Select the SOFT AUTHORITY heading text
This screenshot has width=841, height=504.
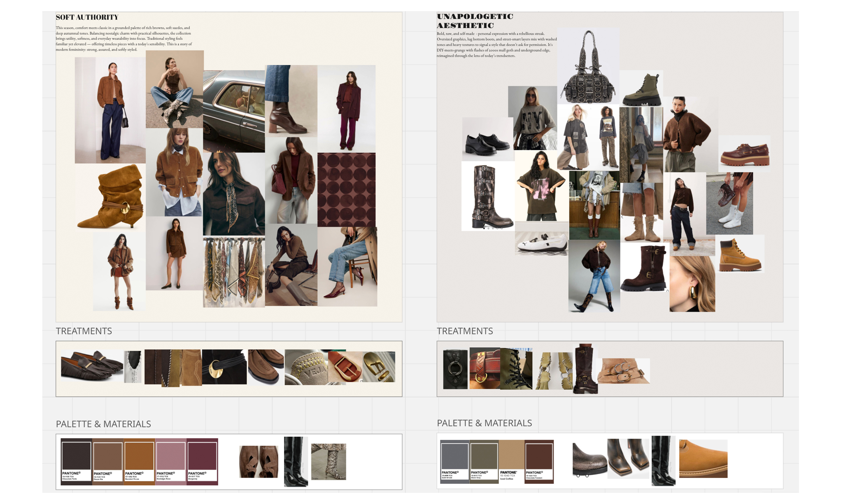87,17
